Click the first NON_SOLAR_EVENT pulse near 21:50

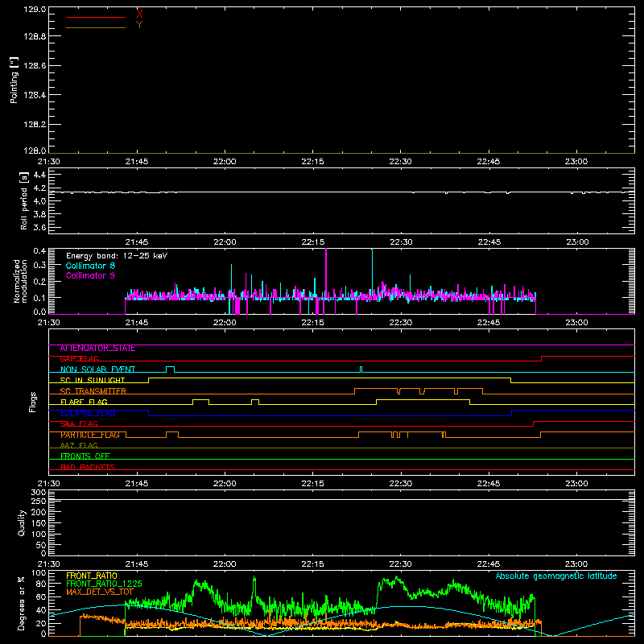point(170,368)
